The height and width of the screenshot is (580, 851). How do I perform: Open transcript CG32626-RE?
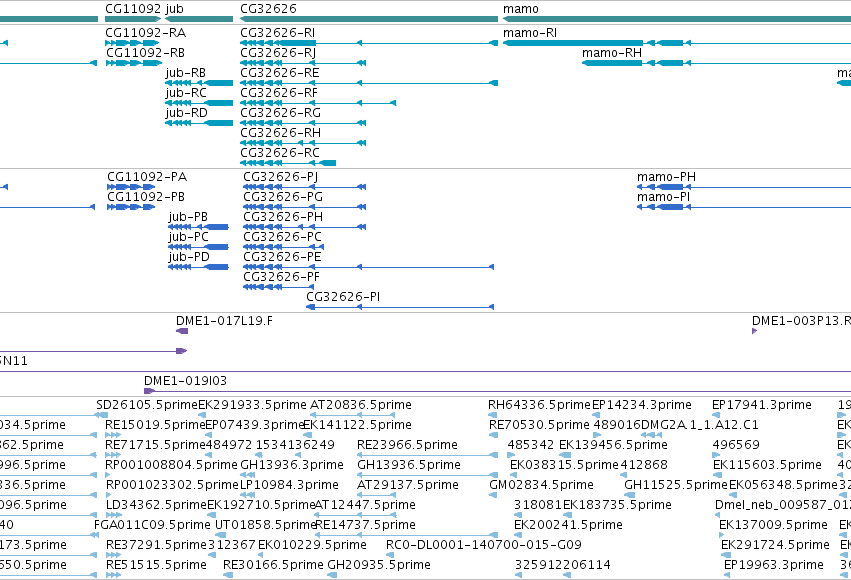280,73
